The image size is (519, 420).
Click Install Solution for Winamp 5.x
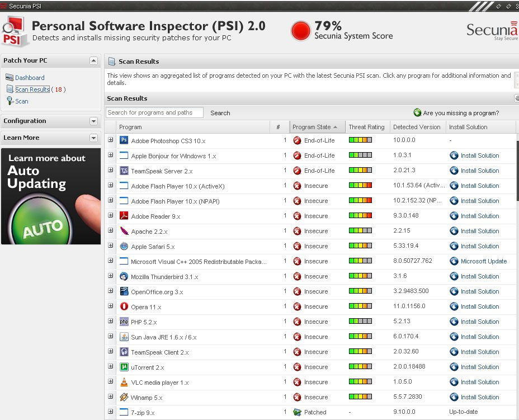point(480,397)
